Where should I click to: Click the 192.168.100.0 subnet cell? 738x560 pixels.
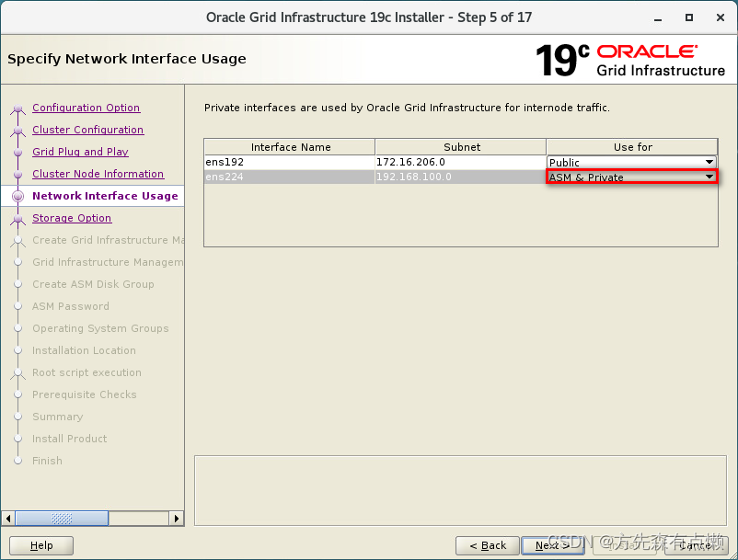[460, 177]
